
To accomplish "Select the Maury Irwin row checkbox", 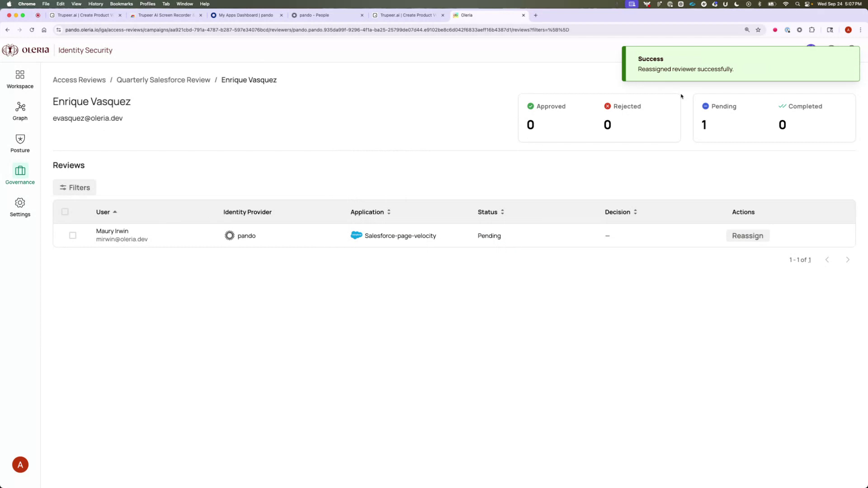I will 73,235.
